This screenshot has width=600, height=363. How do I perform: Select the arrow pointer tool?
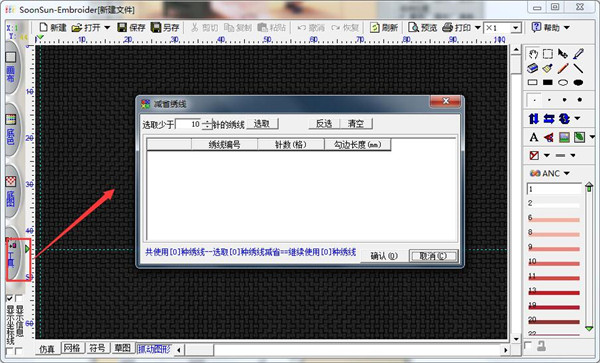[563, 54]
